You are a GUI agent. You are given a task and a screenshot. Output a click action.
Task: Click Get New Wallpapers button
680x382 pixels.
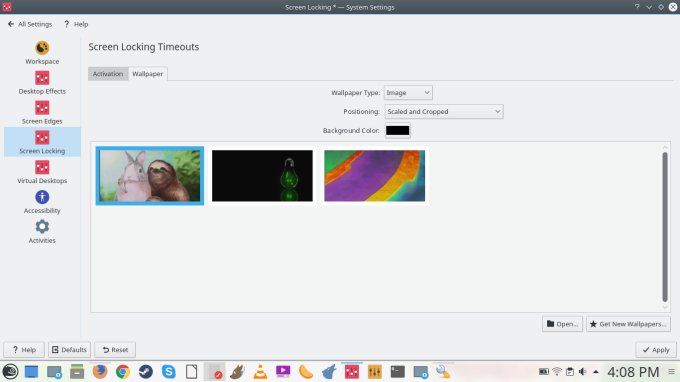click(628, 324)
